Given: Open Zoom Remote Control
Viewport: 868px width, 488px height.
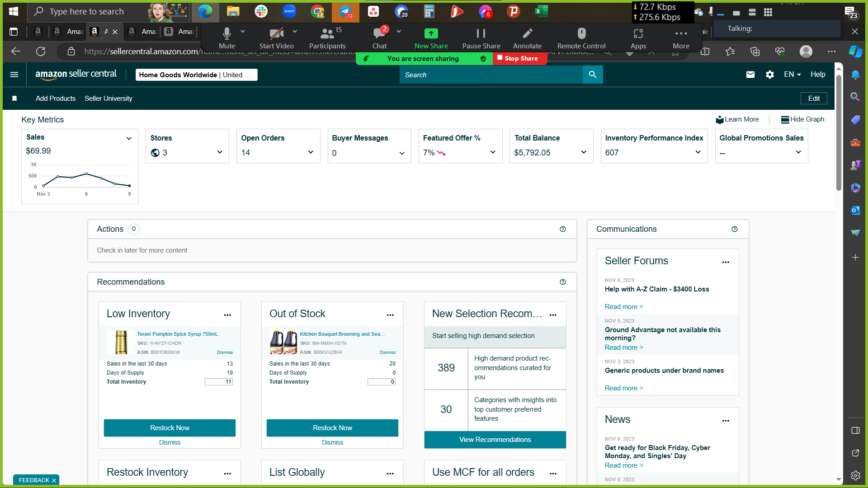Looking at the screenshot, I should [x=581, y=38].
